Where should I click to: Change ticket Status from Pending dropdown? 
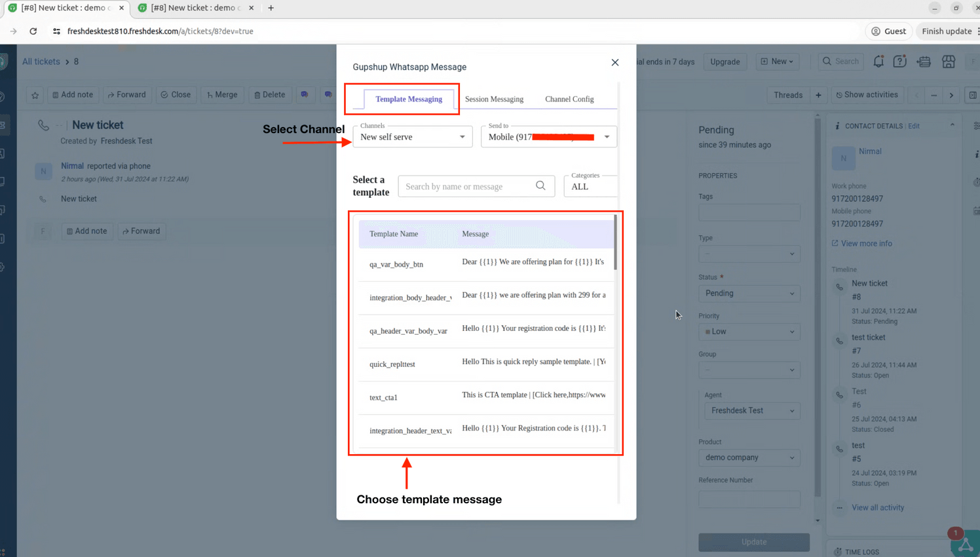(x=749, y=293)
